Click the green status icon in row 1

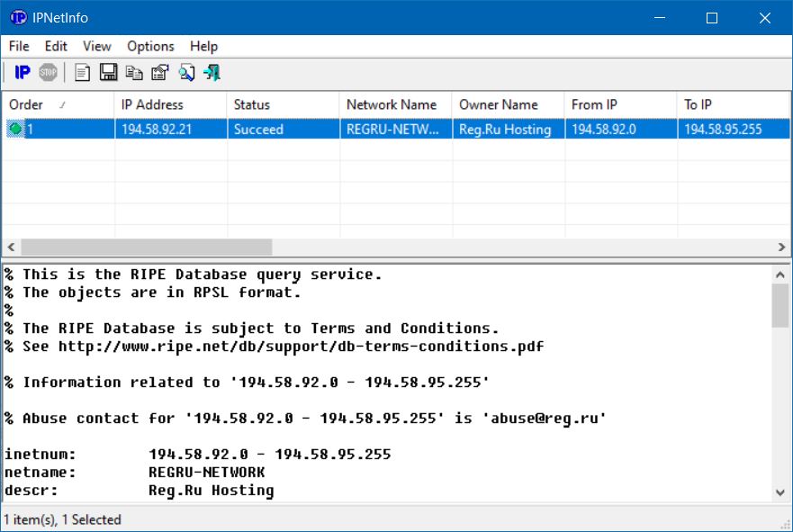15,129
